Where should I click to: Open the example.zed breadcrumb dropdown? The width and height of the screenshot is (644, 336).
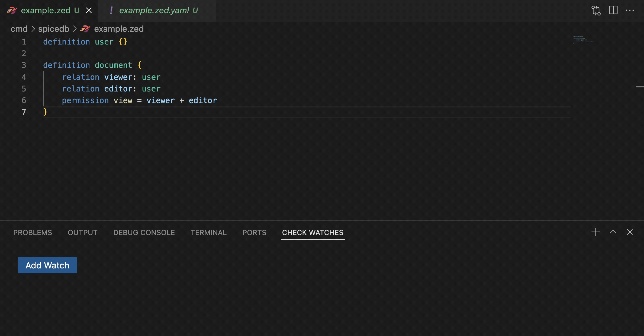pyautogui.click(x=118, y=29)
